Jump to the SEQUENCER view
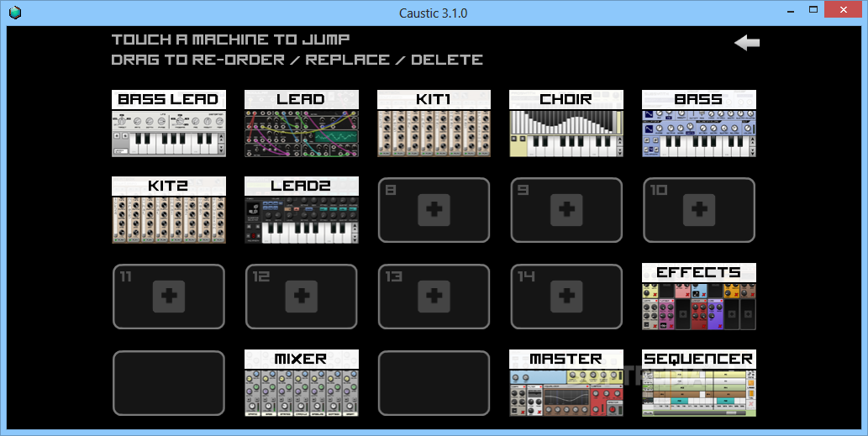Screen dimensions: 868x436 point(699,383)
